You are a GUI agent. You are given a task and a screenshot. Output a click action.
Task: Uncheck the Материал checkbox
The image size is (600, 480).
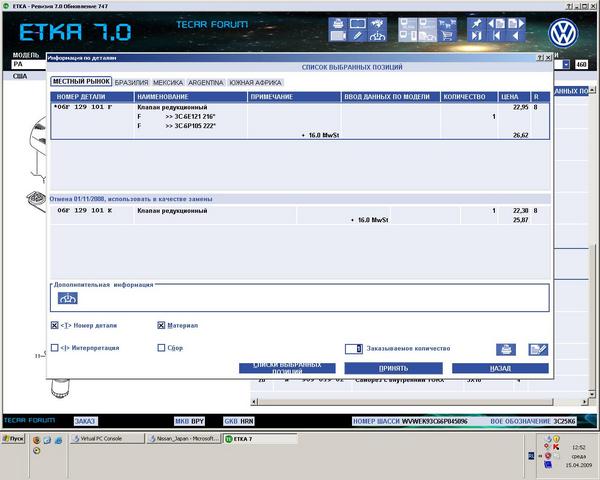point(161,325)
